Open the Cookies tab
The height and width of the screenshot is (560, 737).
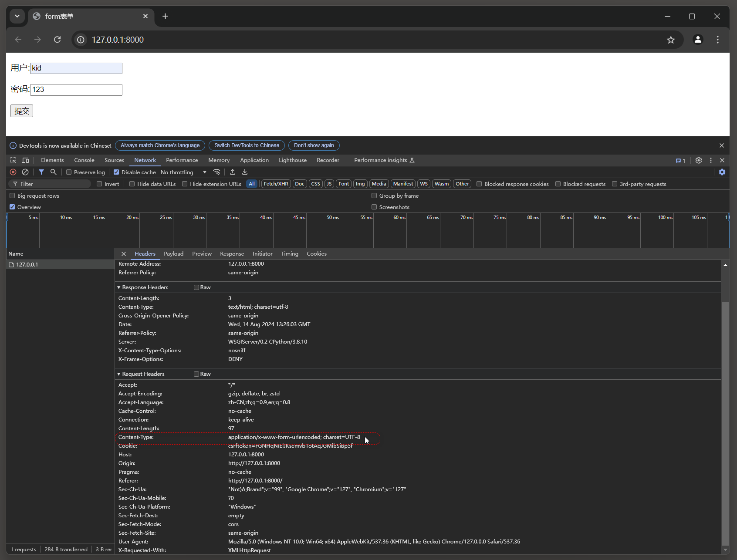317,254
